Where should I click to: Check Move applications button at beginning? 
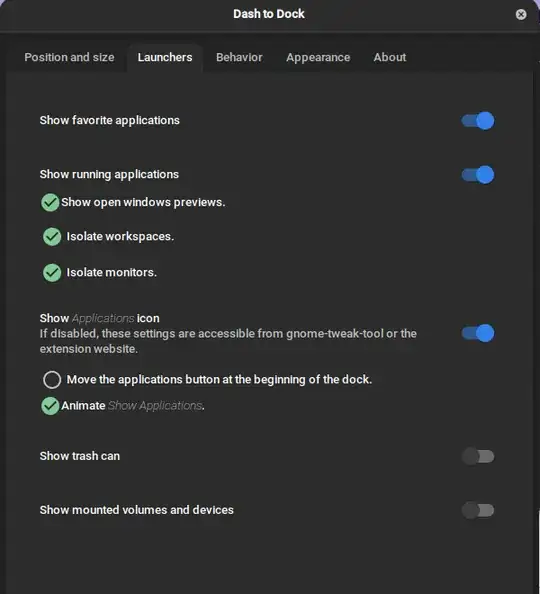(x=52, y=380)
